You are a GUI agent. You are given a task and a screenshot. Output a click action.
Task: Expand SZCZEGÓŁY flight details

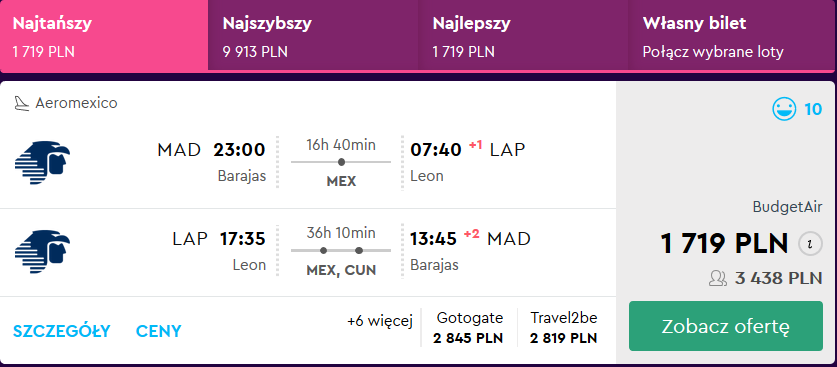pos(61,331)
